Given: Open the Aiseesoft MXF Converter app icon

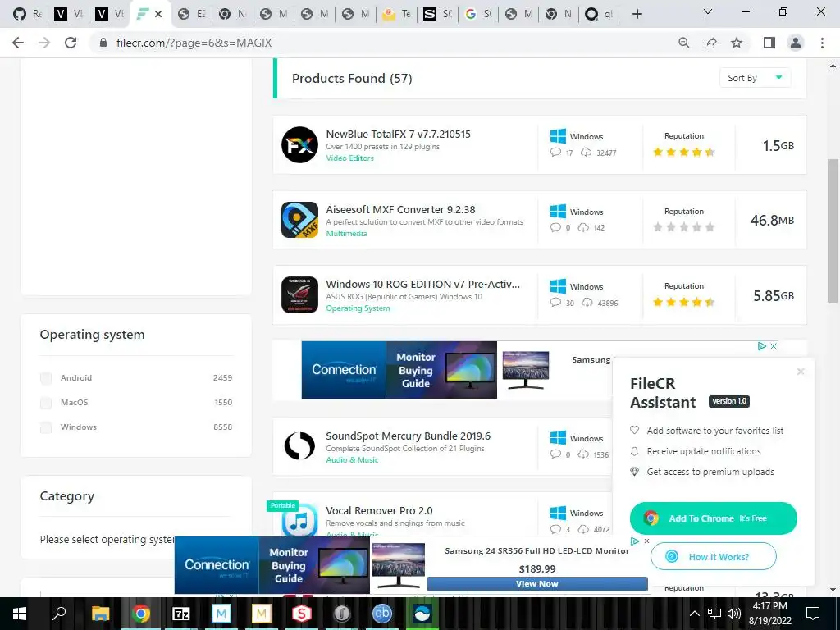Looking at the screenshot, I should click(x=299, y=220).
